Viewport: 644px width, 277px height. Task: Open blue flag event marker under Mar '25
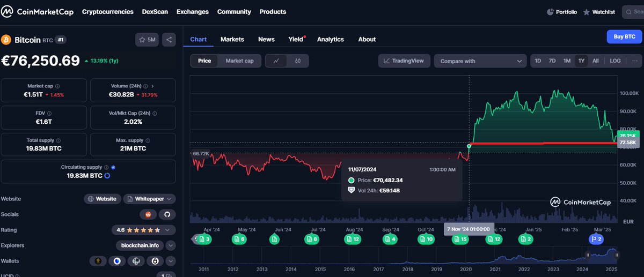point(596,239)
